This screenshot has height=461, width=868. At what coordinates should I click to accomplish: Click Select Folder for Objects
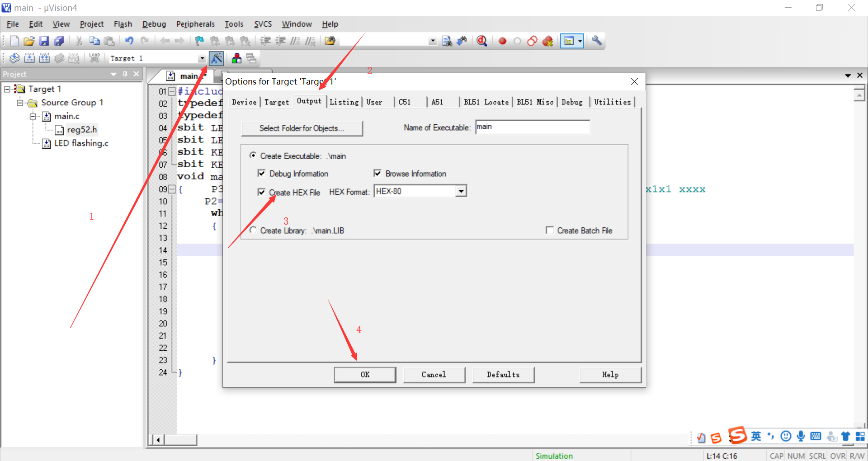pos(302,128)
